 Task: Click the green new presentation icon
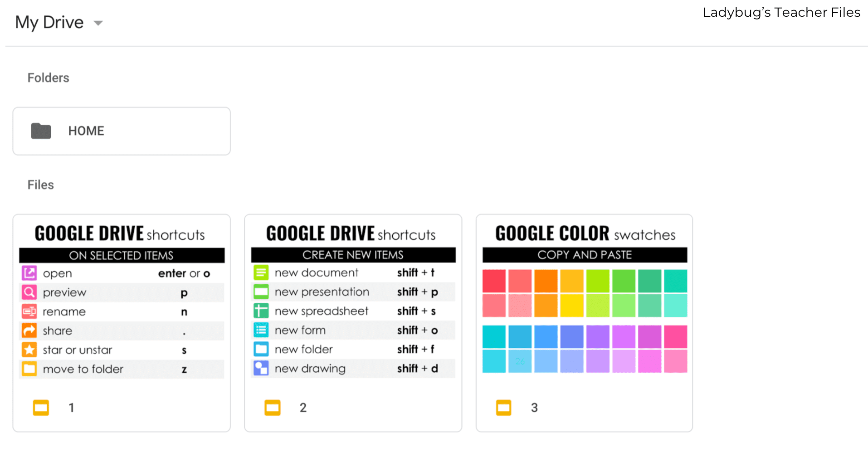(261, 292)
